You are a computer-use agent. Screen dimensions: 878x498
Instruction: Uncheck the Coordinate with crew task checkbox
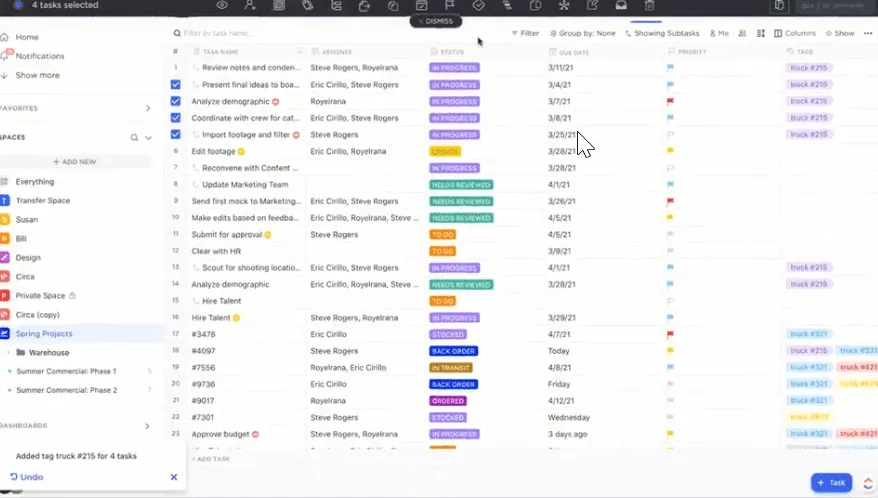tap(176, 118)
